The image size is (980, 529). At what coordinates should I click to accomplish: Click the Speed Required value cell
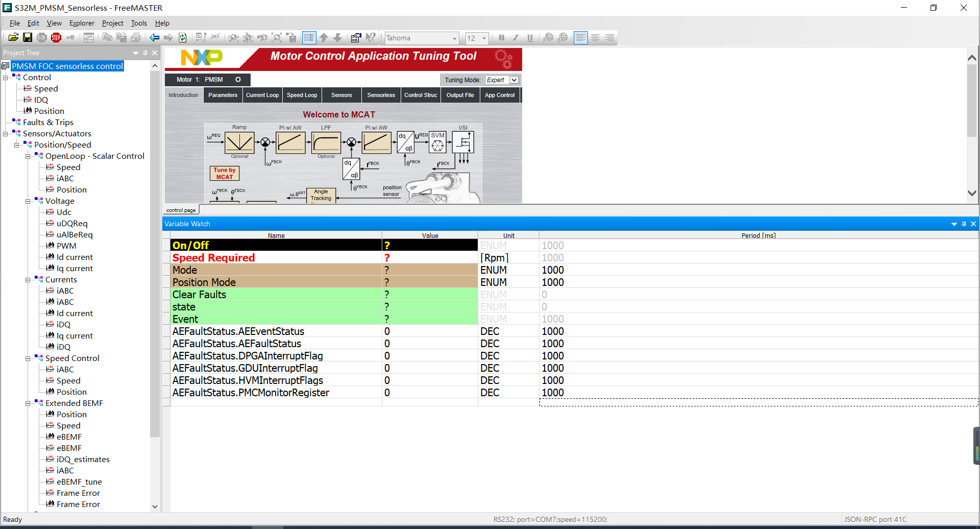[430, 258]
